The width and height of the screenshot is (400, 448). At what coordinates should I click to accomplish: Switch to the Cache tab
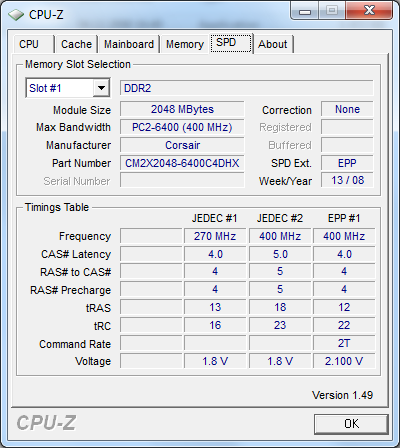76,44
